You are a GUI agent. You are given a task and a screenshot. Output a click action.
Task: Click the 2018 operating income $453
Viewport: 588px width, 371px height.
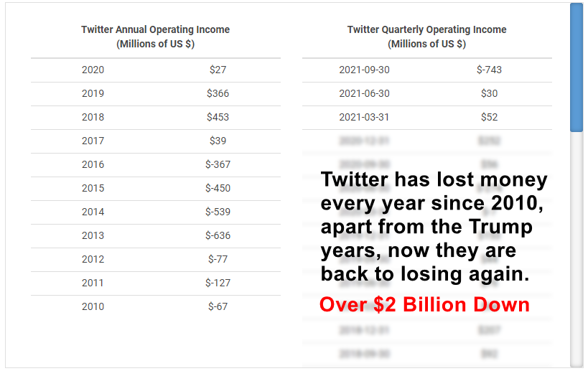click(218, 117)
